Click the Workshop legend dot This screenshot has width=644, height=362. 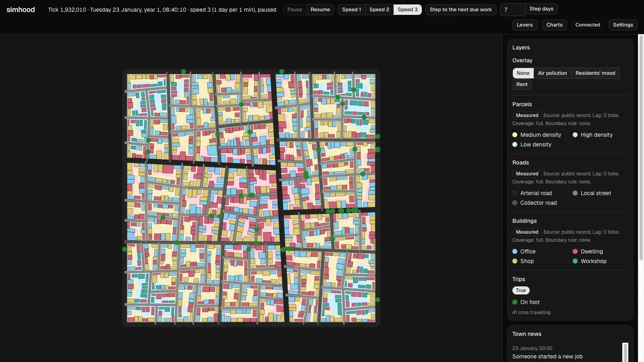pos(575,261)
